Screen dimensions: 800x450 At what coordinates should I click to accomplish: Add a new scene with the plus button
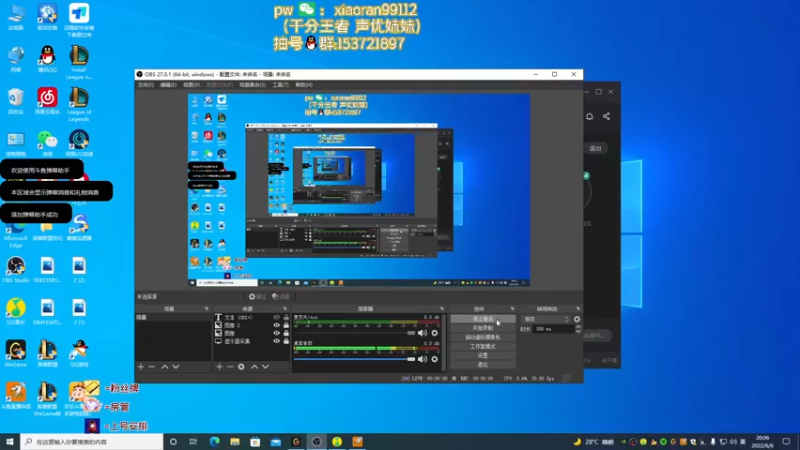[141, 367]
